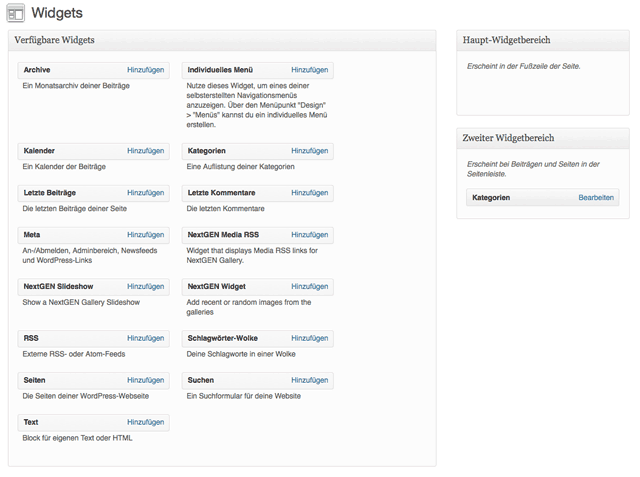Add the NextGEN Slideshow widget

click(x=145, y=286)
